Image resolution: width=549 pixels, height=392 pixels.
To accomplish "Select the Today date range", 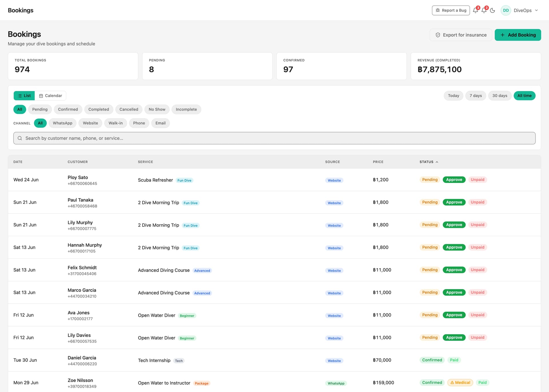I will click(453, 96).
